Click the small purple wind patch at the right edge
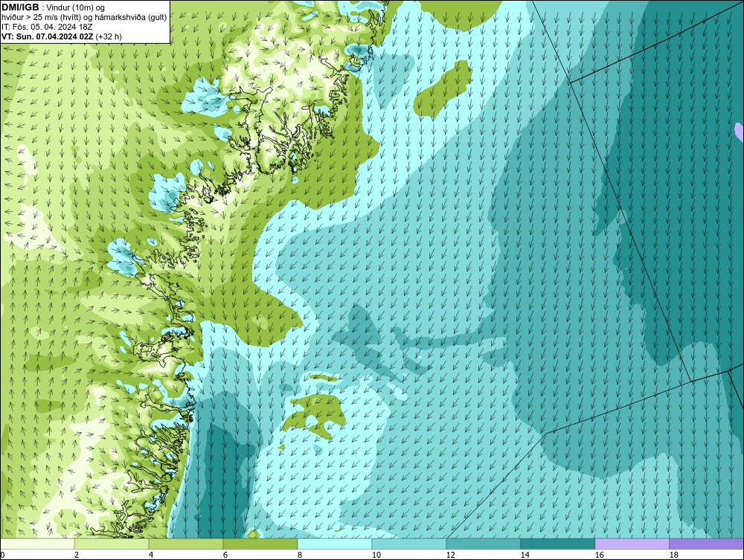 pos(740,132)
